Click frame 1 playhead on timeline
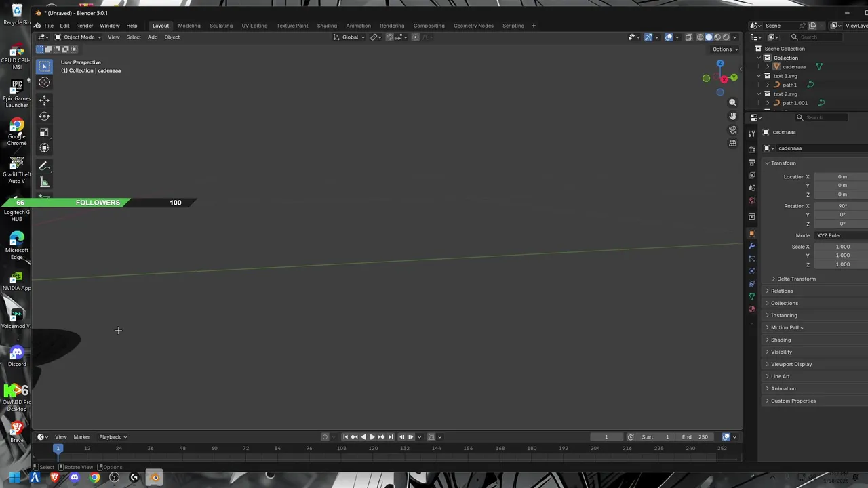 pos(58,448)
